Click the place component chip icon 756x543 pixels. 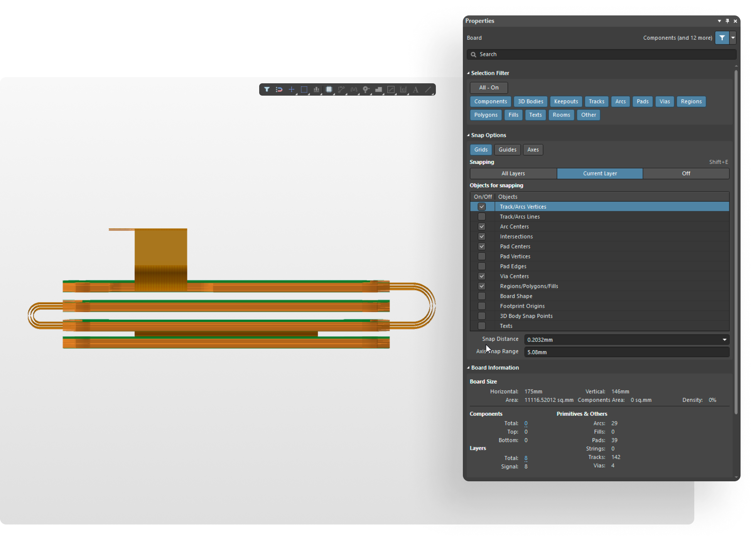point(329,89)
